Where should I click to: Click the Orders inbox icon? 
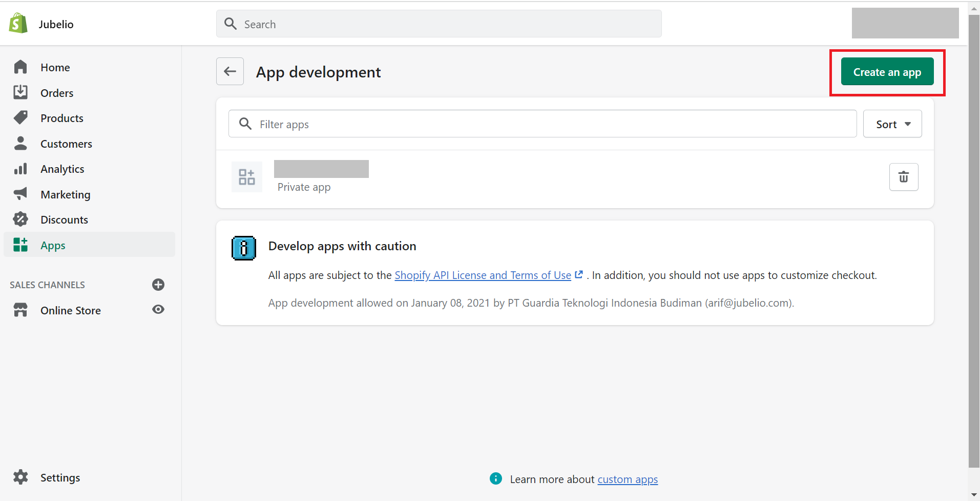20,92
